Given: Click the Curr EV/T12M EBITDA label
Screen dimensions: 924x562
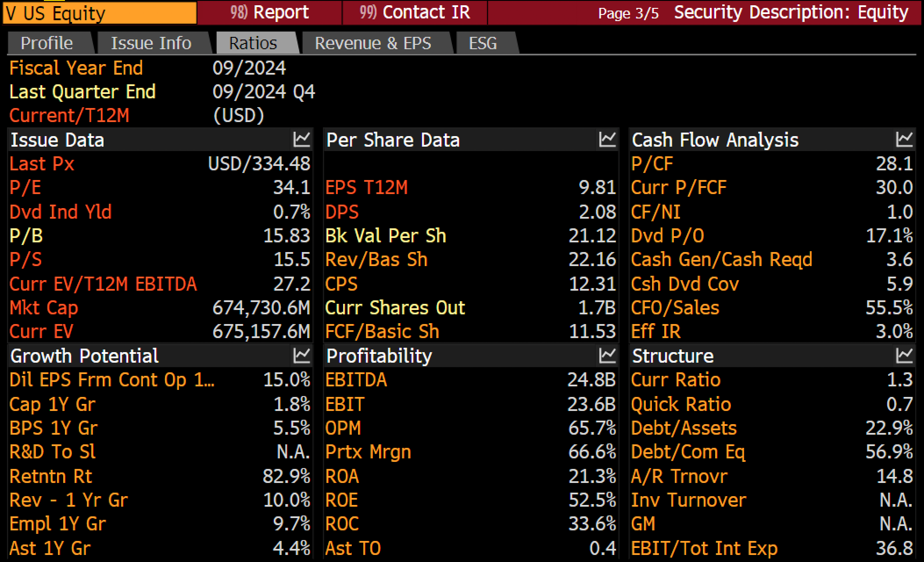Looking at the screenshot, I should click(103, 284).
